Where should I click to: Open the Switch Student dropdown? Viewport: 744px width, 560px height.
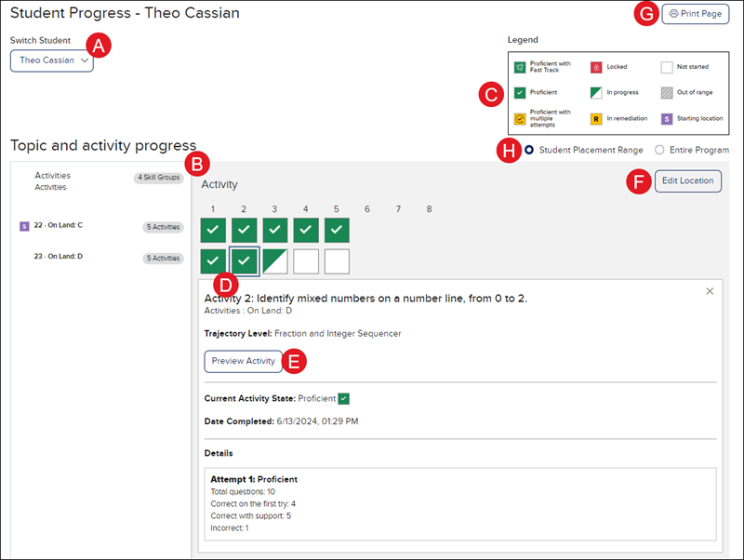pyautogui.click(x=52, y=60)
